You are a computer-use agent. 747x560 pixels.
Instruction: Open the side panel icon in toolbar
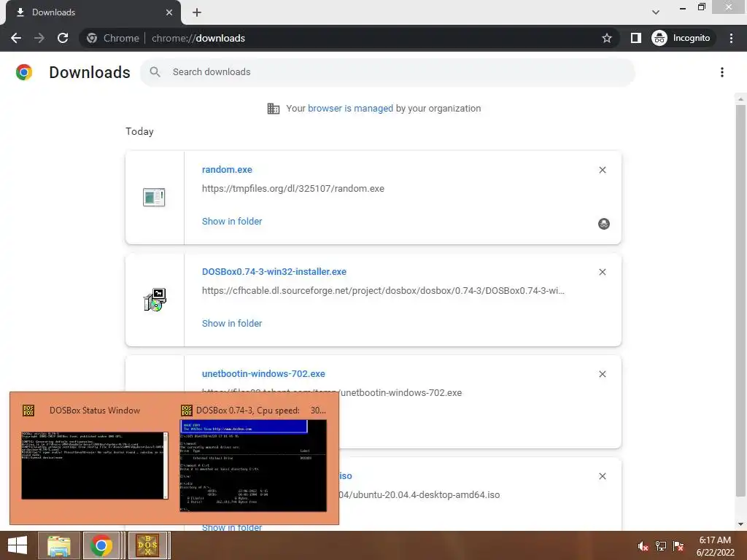coord(635,38)
